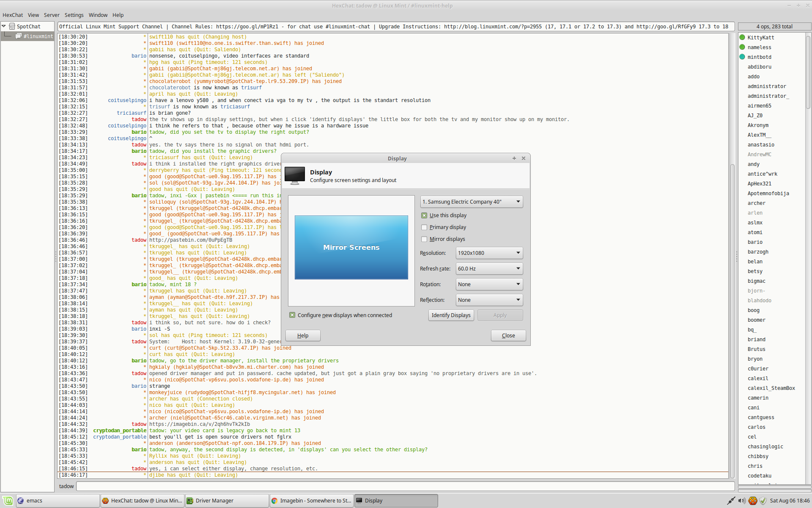Click the #linuxmint channel icon in the tree
This screenshot has width=812, height=508.
pos(19,36)
